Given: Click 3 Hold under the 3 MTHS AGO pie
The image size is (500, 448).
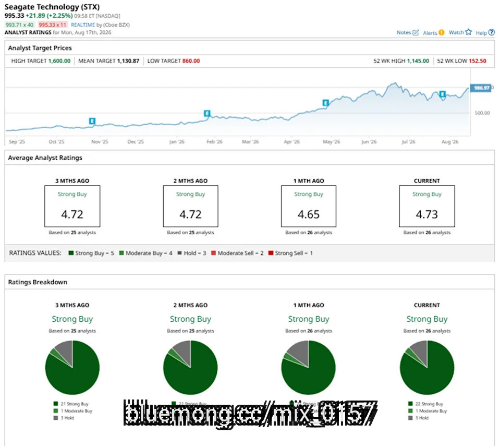Looking at the screenshot, I should [67, 418].
